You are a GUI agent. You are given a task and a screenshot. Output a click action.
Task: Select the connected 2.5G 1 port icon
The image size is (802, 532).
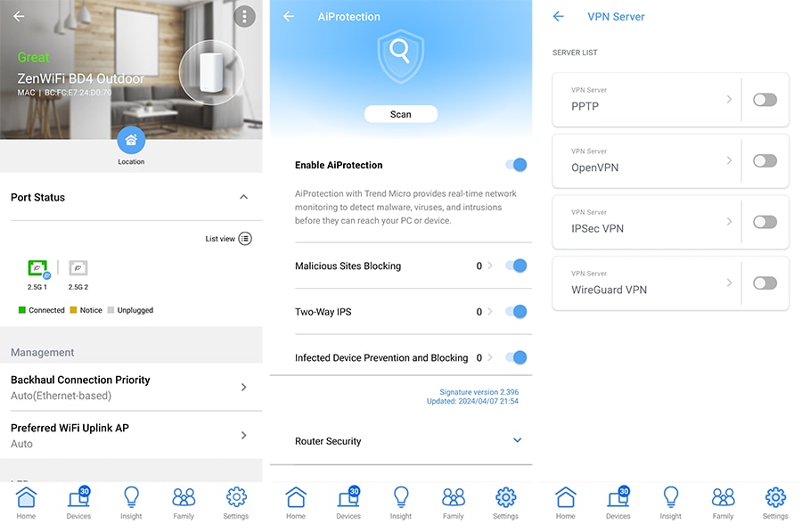37,268
